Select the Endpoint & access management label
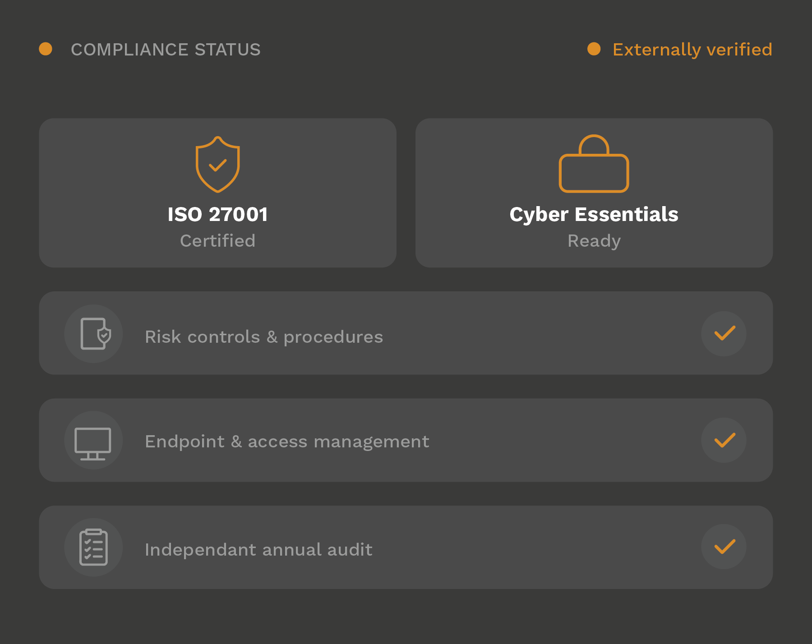Viewport: 812px width, 644px height. tap(287, 442)
